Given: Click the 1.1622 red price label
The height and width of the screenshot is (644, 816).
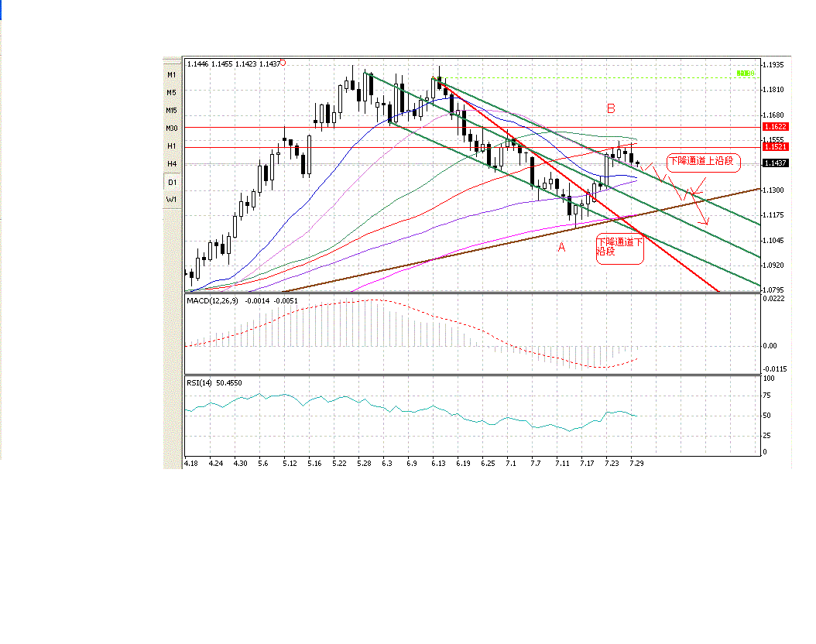Looking at the screenshot, I should pyautogui.click(x=776, y=127).
